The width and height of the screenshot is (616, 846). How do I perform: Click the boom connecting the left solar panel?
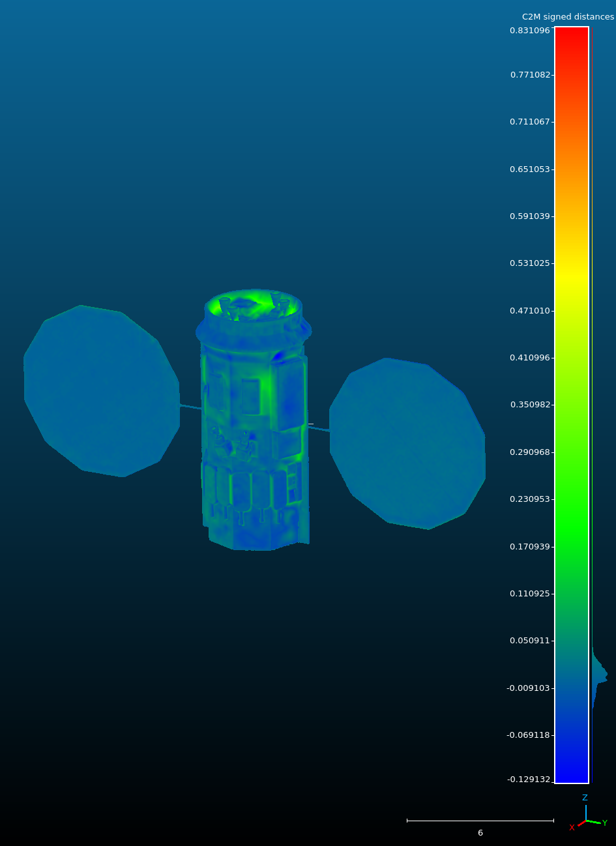[190, 407]
